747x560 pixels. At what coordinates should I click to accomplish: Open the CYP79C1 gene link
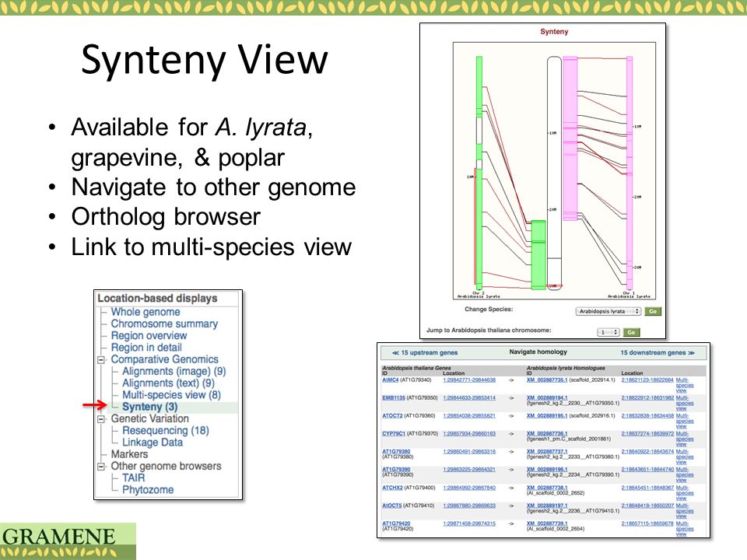tap(394, 434)
